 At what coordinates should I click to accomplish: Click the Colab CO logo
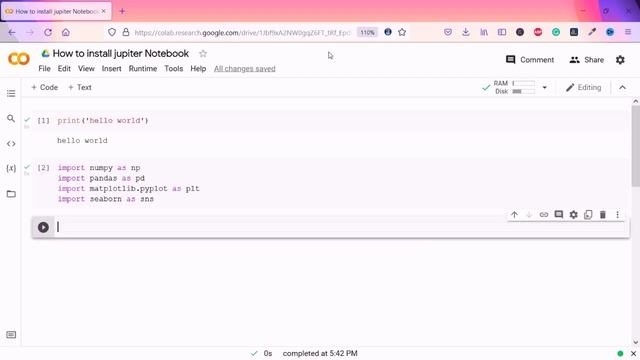(x=19, y=59)
